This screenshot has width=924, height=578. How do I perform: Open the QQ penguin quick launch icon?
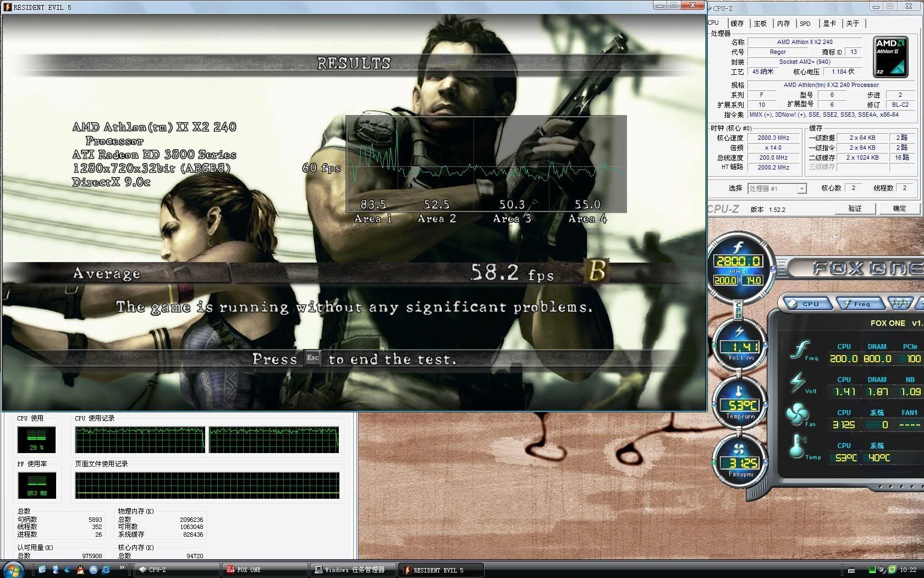click(81, 570)
